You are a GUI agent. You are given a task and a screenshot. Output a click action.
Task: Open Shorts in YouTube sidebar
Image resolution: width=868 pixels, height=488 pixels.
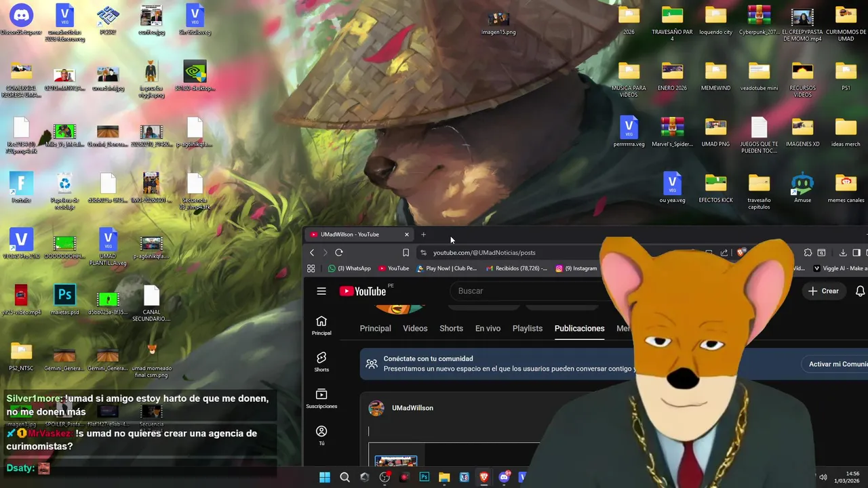click(321, 362)
